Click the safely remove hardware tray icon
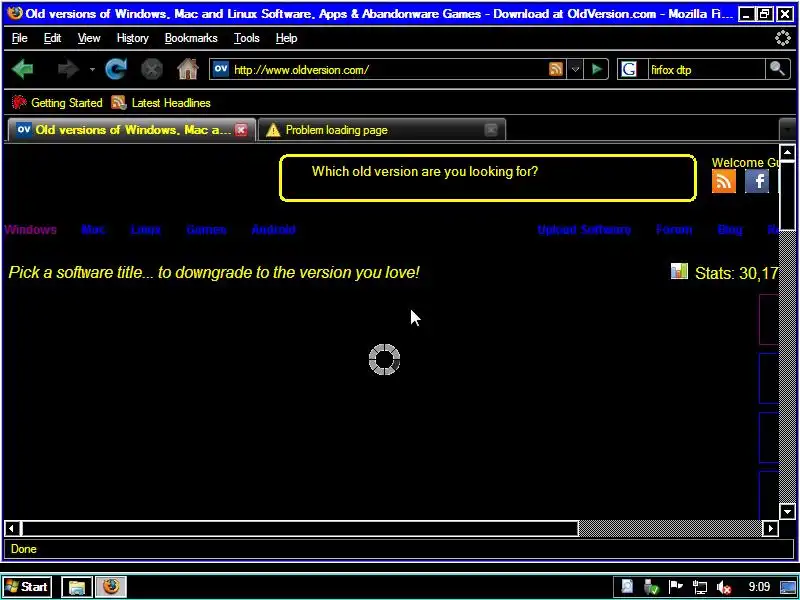Image resolution: width=800 pixels, height=600 pixels. point(651,587)
